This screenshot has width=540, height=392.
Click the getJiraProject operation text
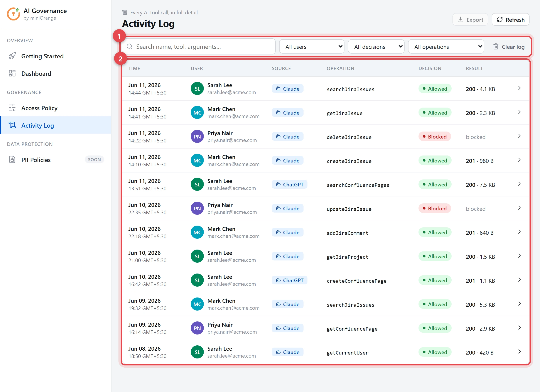347,257
